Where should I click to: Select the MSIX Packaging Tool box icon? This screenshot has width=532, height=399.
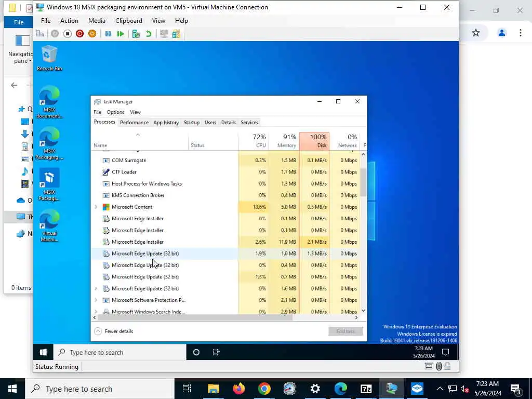pyautogui.click(x=49, y=184)
